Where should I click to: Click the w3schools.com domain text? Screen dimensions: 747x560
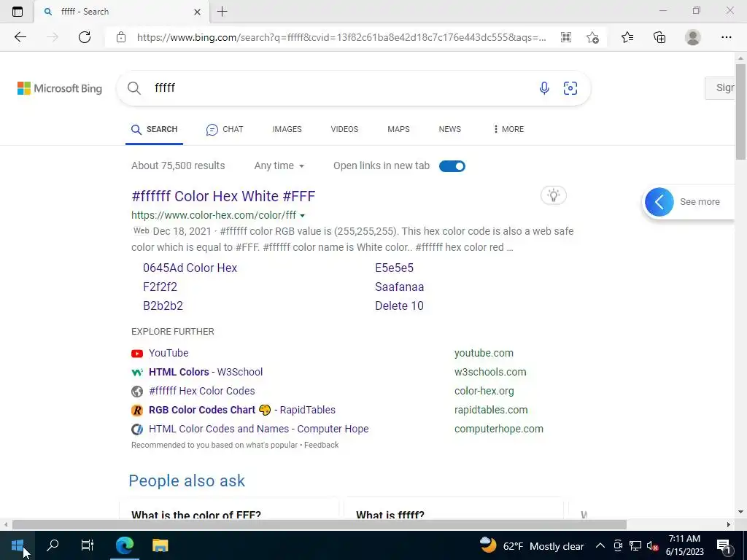click(490, 372)
